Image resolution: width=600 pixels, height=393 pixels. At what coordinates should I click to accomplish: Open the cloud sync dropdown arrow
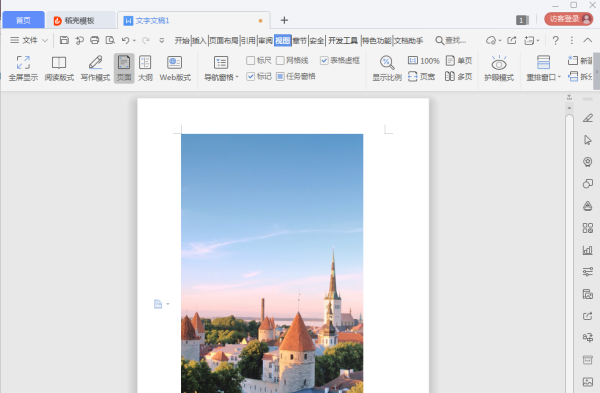click(x=500, y=41)
